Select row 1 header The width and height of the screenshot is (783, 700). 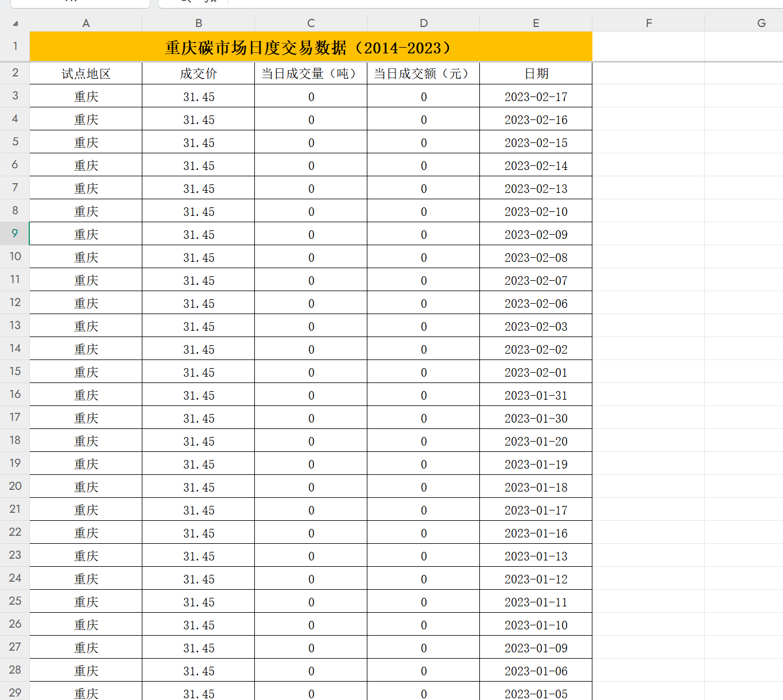click(x=15, y=46)
